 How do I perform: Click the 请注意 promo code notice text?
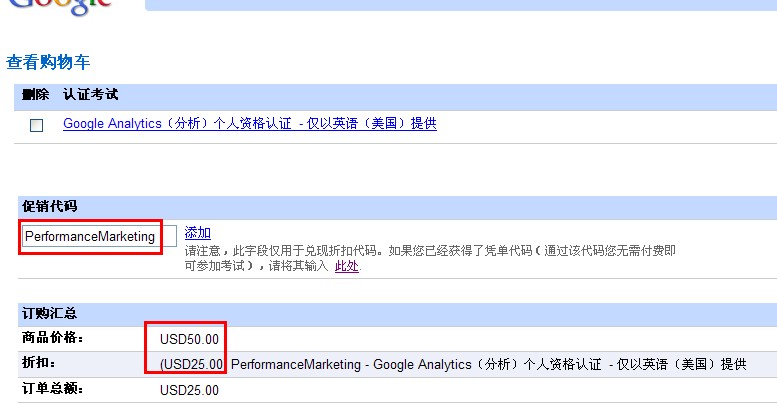click(430, 258)
